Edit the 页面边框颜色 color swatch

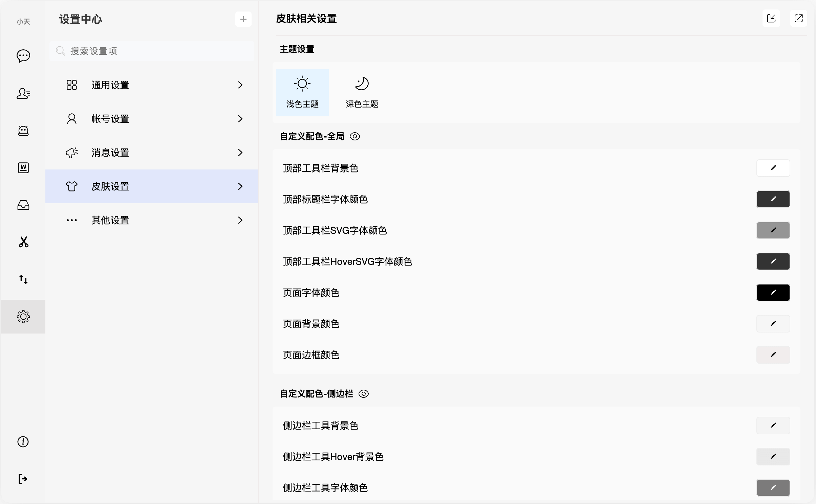(x=773, y=355)
